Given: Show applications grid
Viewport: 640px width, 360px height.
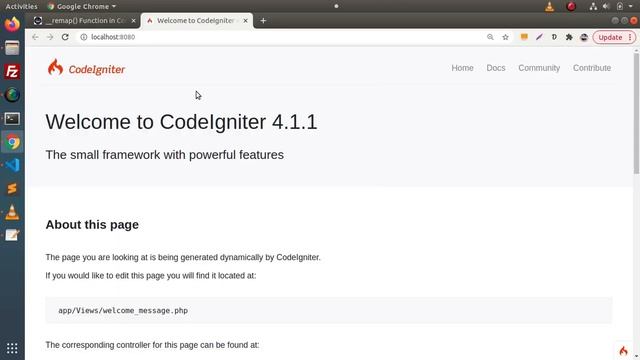Looking at the screenshot, I should [x=12, y=348].
